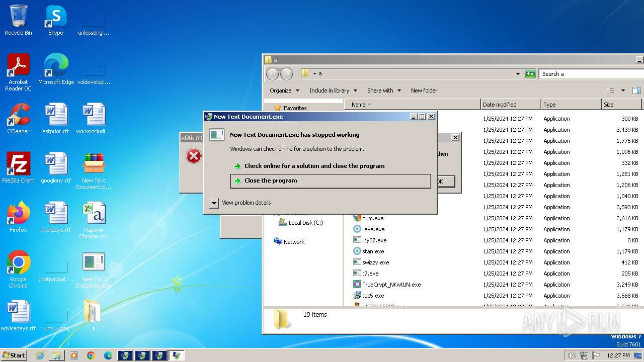This screenshot has width=644, height=362.
Task: Open the FileZilla Client desktop shortcut
Action: tap(18, 168)
